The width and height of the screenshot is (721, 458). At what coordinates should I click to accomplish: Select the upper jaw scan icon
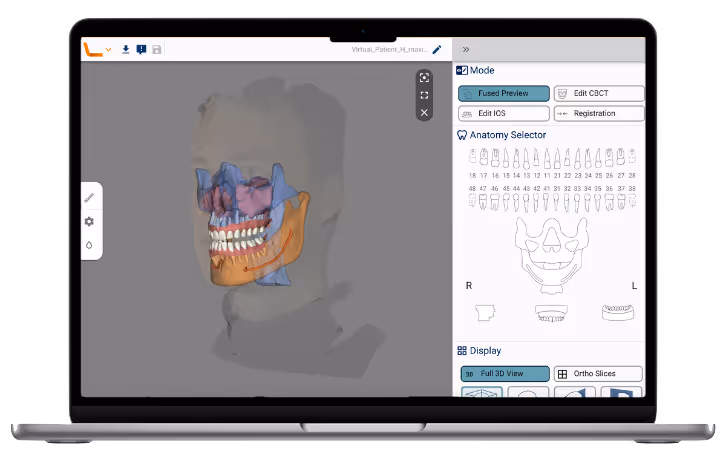pos(551,313)
